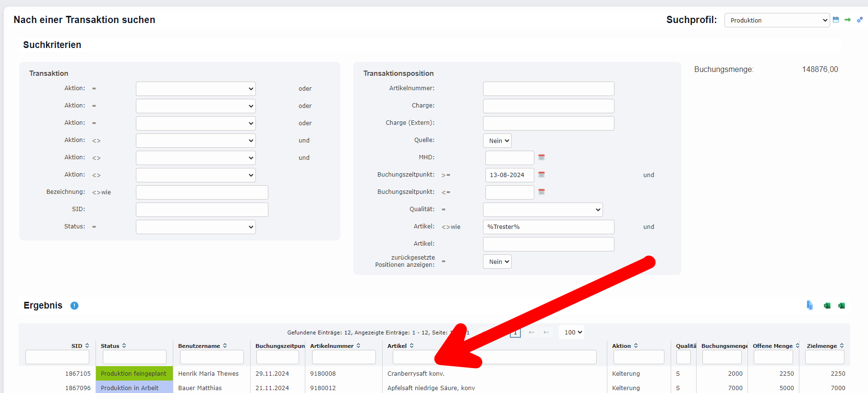Click the Charge input field

click(x=549, y=106)
